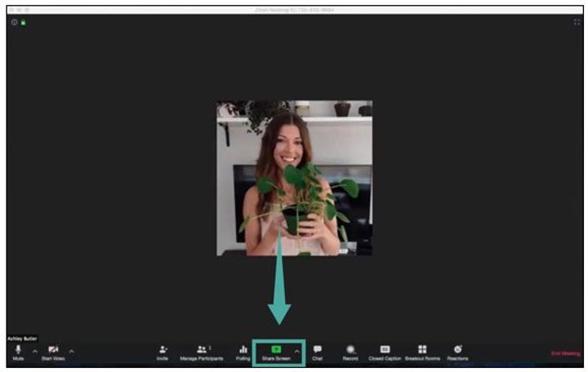Open the Invite icon
The height and width of the screenshot is (372, 588).
pyautogui.click(x=162, y=351)
